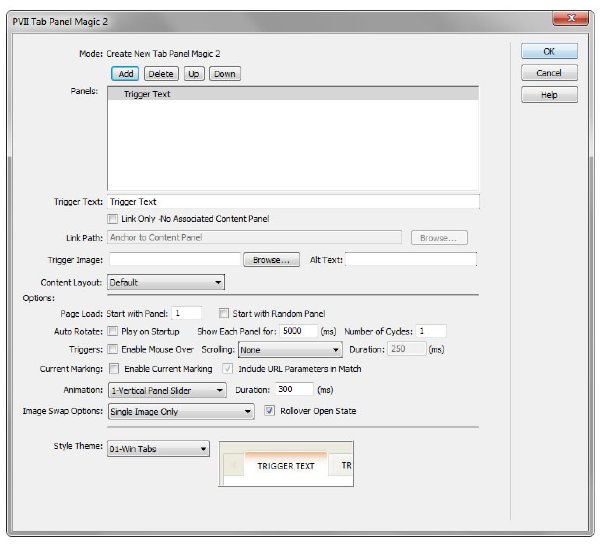
Task: Enable Link Only -No Associated Content Panel
Action: [112, 219]
